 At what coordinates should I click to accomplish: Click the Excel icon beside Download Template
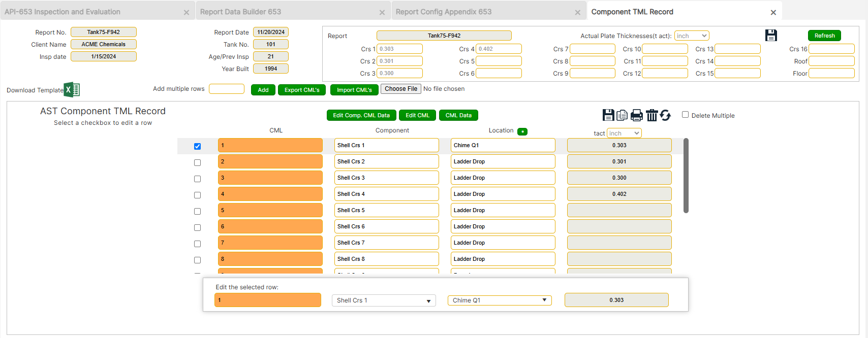point(72,90)
